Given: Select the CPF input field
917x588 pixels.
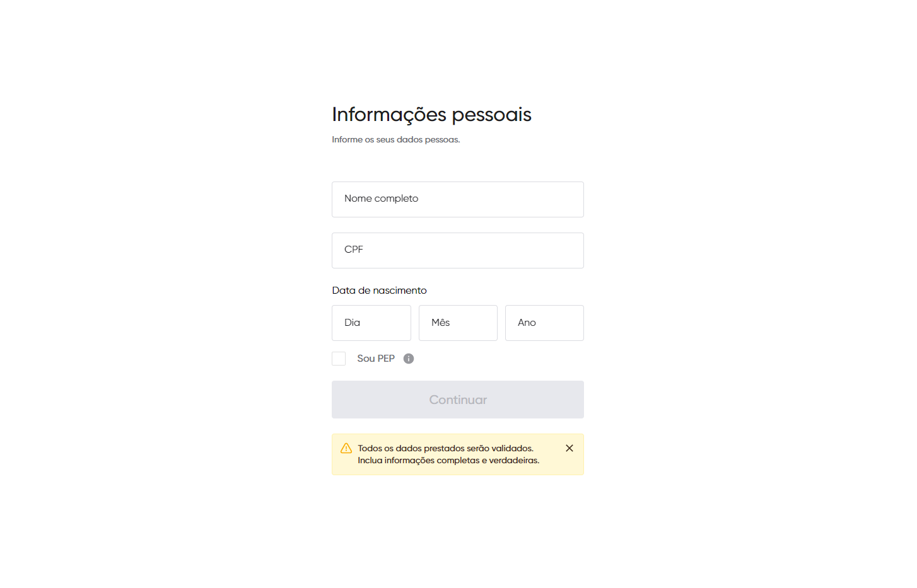Looking at the screenshot, I should (x=458, y=251).
